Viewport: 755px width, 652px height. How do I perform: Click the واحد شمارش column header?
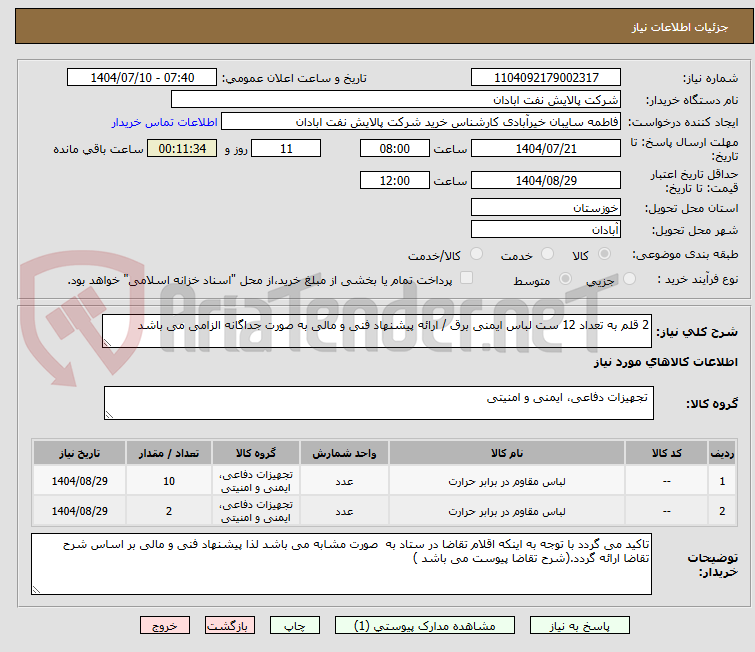[x=344, y=453]
